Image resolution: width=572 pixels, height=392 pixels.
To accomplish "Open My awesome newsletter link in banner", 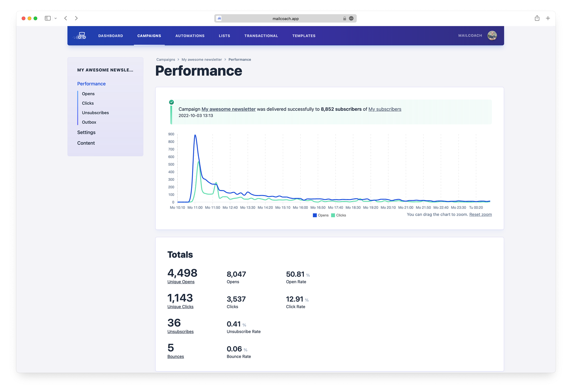I will click(x=228, y=109).
